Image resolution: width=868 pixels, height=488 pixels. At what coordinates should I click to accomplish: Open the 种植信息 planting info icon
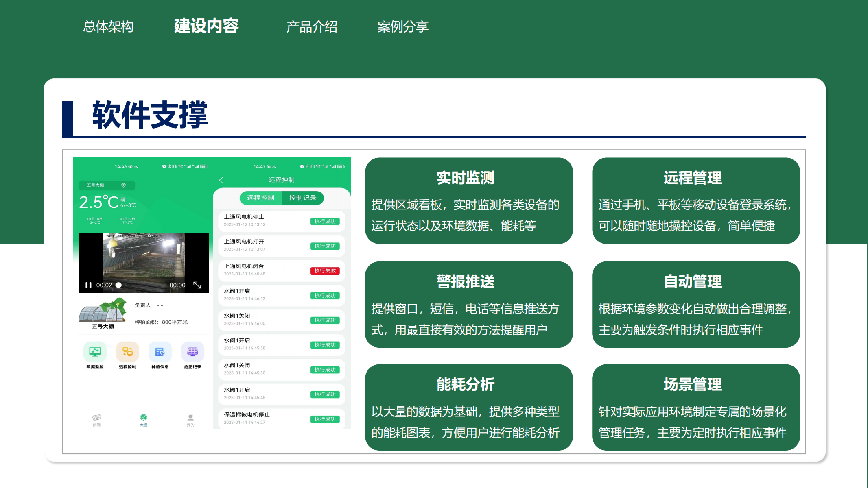point(160,352)
